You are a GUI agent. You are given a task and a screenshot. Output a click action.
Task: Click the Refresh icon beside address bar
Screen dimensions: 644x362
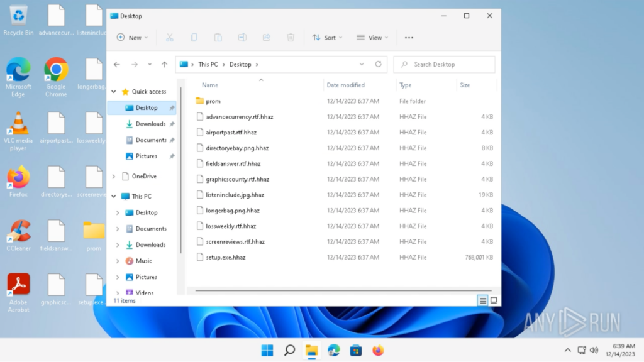click(378, 64)
